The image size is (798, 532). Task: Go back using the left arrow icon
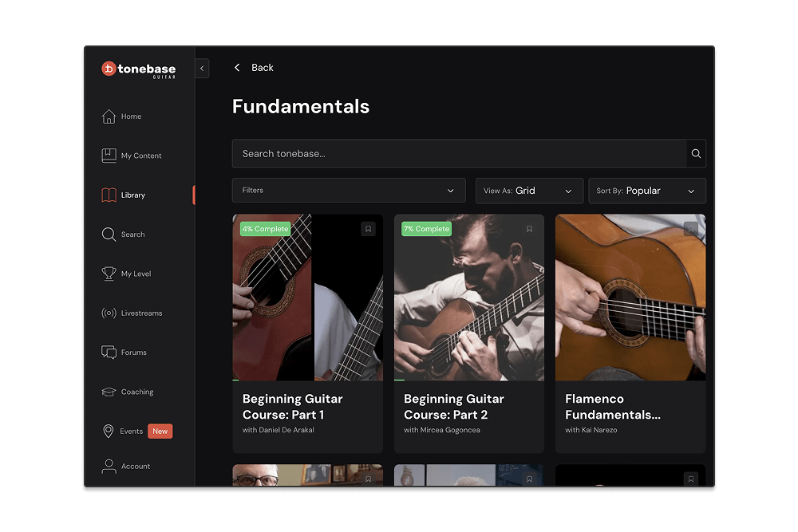(237, 68)
